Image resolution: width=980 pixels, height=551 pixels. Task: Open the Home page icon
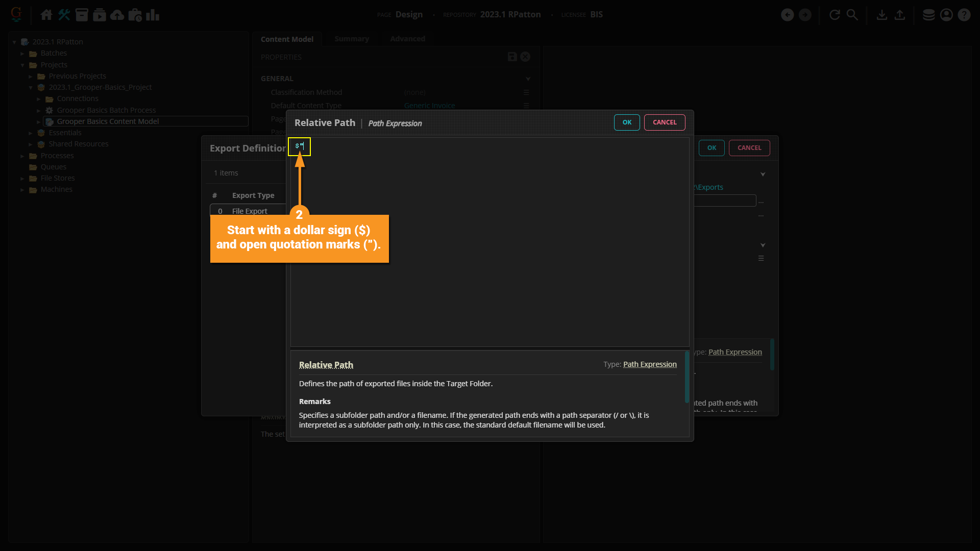[x=46, y=15]
